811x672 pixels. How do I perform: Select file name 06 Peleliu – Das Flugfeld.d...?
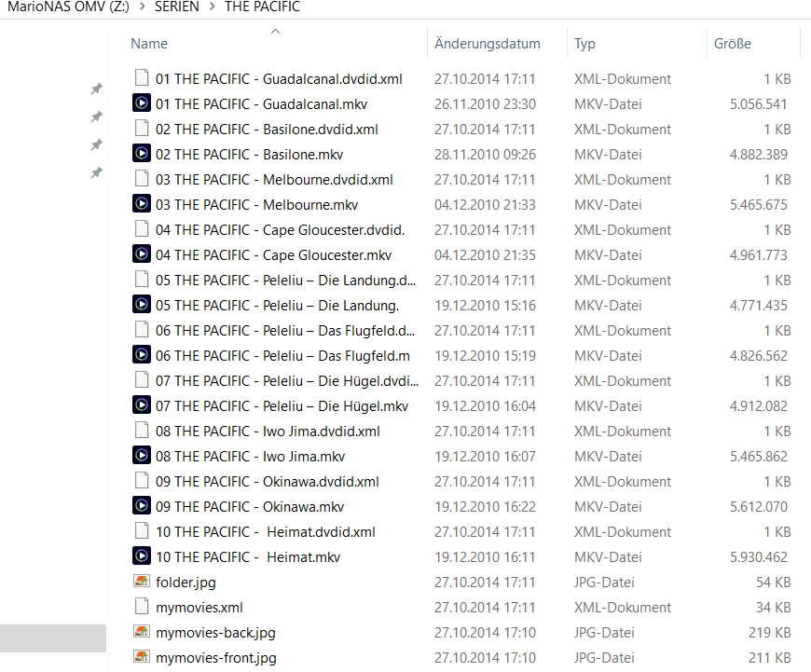point(285,330)
